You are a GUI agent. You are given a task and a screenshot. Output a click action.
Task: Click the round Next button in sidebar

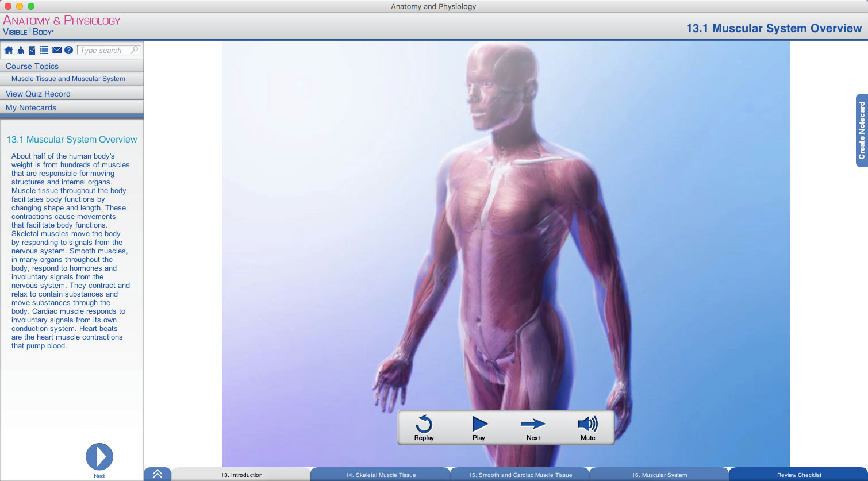(x=99, y=457)
